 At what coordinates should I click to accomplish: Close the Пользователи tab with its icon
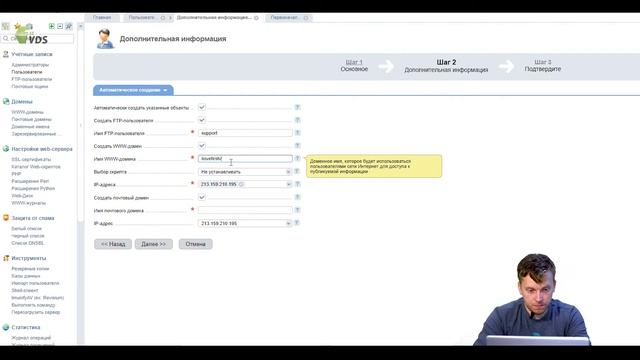163,18
